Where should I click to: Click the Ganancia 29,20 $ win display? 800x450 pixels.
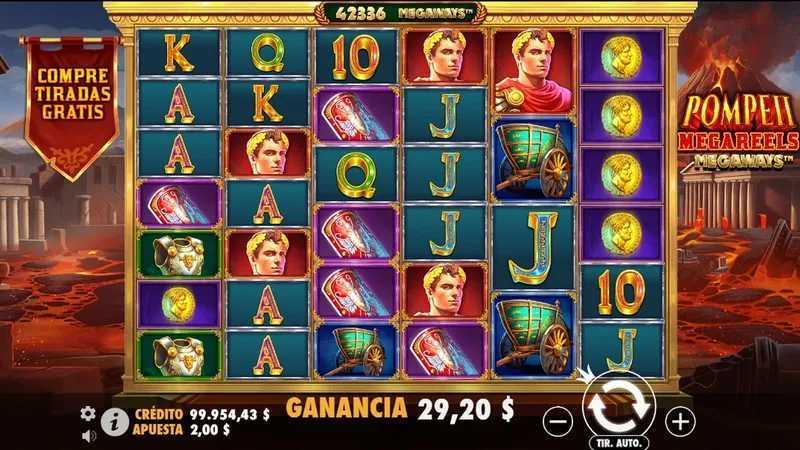pyautogui.click(x=399, y=408)
